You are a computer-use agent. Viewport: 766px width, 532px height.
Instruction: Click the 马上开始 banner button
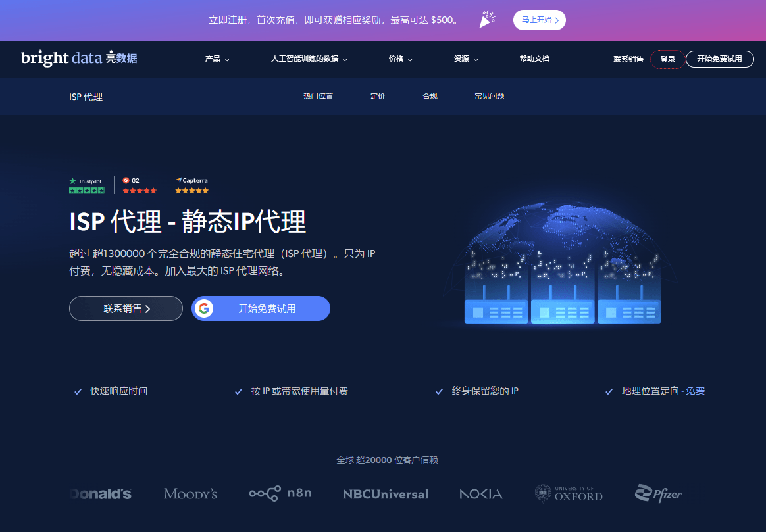[540, 20]
